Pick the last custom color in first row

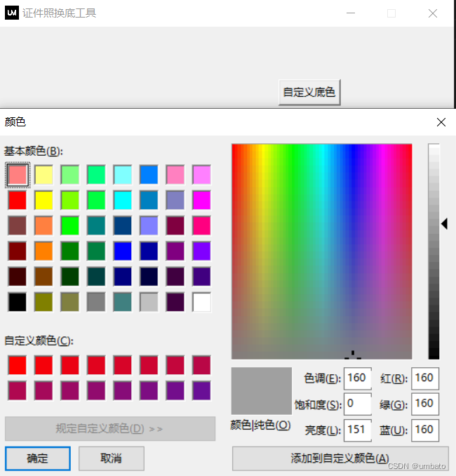coord(201,365)
